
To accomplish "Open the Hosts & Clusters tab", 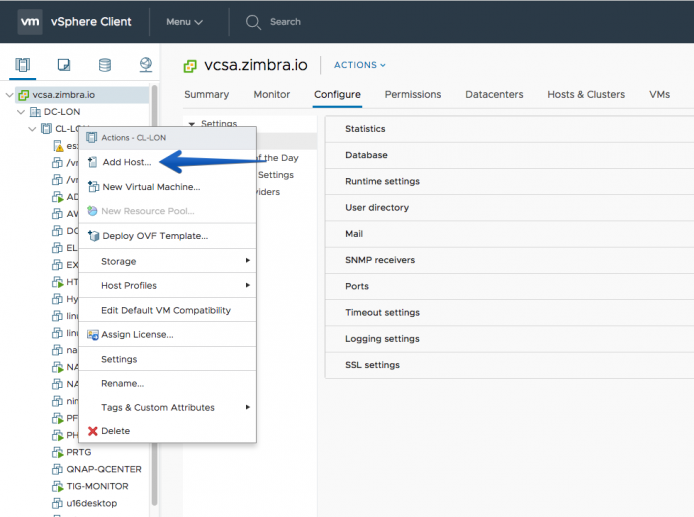I will pos(586,94).
